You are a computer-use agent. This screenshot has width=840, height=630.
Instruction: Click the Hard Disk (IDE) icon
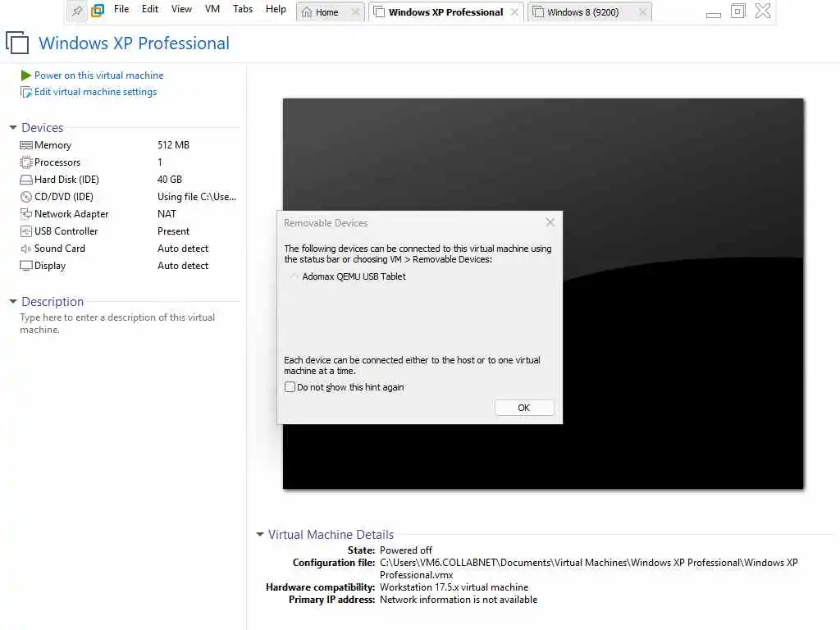[x=25, y=180]
